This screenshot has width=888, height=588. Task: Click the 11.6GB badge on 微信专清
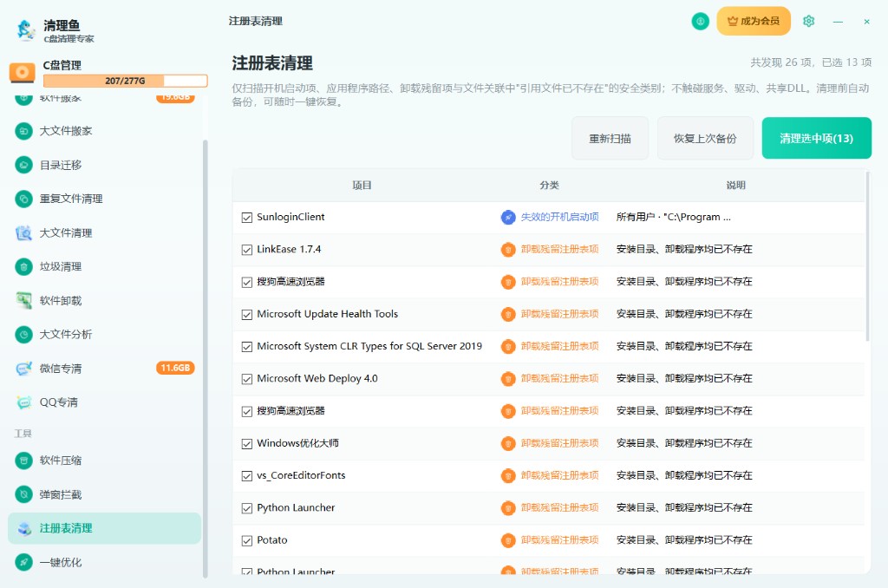point(175,369)
